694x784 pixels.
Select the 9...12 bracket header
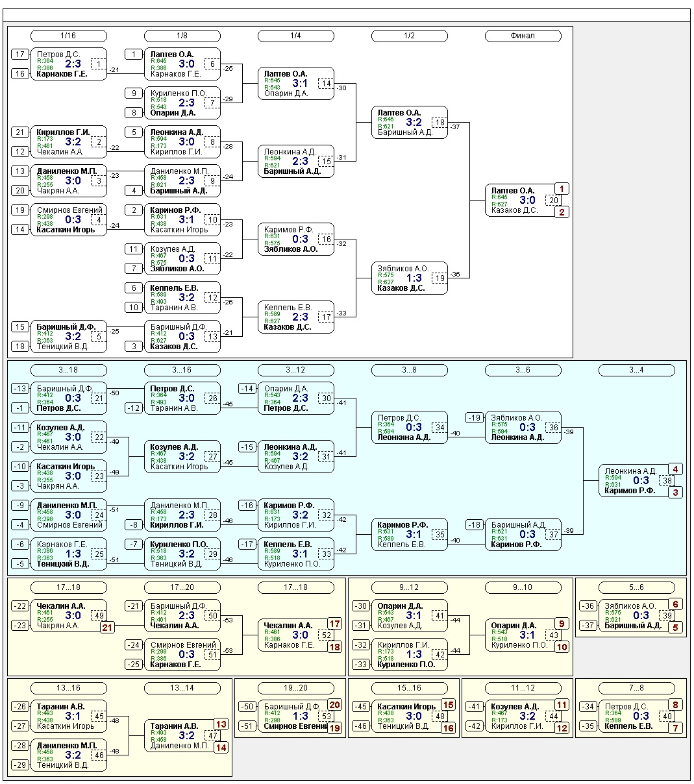[410, 587]
